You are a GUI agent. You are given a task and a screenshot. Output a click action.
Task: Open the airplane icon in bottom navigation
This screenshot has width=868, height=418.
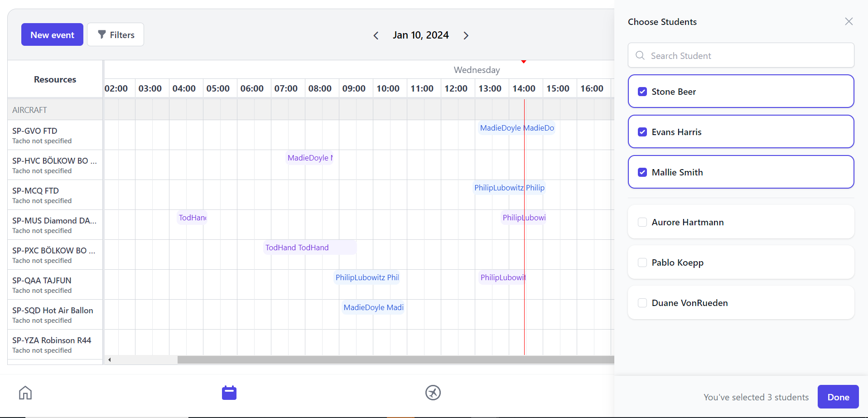click(433, 393)
